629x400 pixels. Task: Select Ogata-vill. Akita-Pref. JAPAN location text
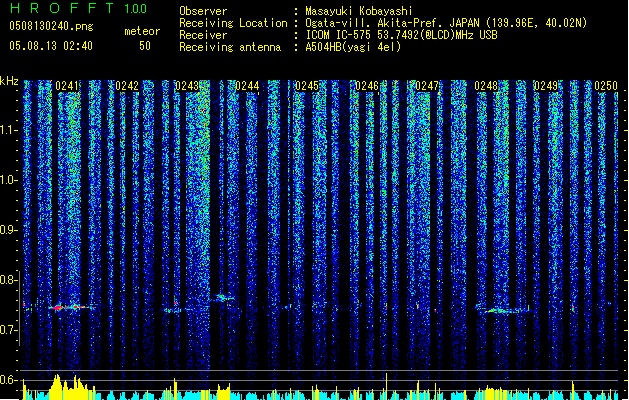(x=446, y=23)
